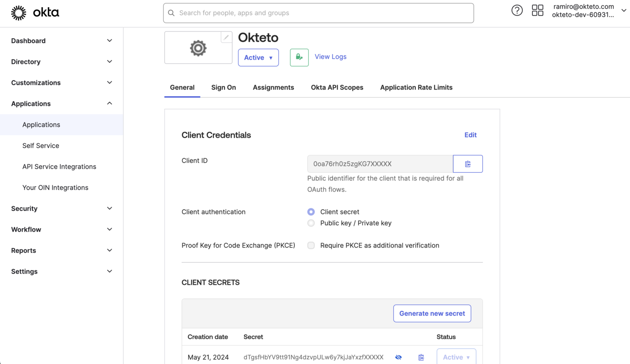The image size is (630, 364).
Task: Click Edit in Client Credentials section
Action: click(470, 135)
